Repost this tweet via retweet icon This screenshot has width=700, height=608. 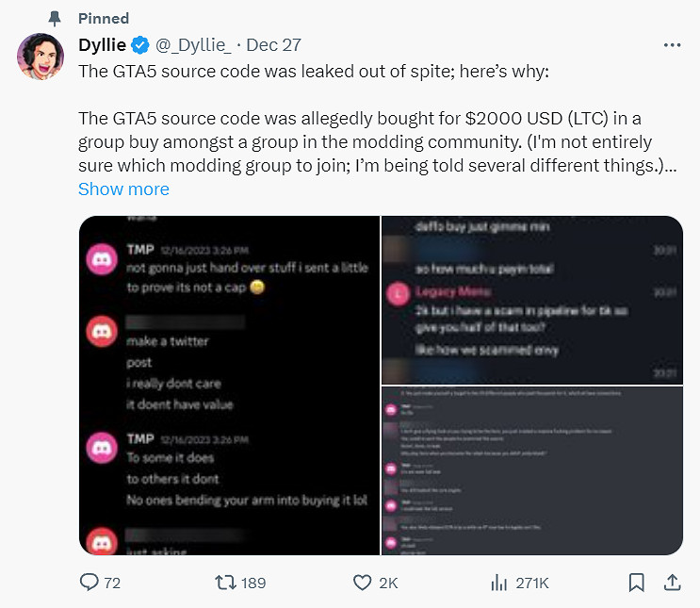click(226, 583)
